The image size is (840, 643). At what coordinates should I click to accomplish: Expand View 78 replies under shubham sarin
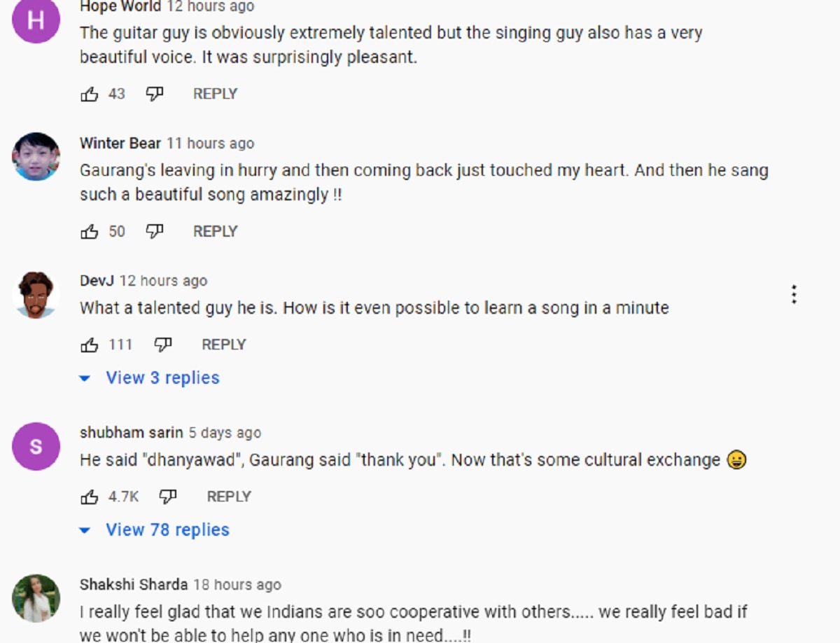coord(167,530)
